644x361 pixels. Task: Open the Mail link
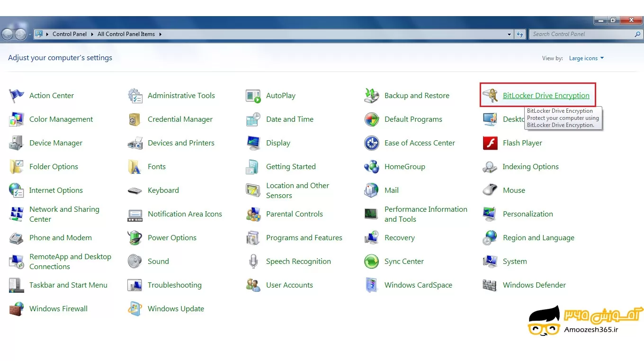click(392, 190)
